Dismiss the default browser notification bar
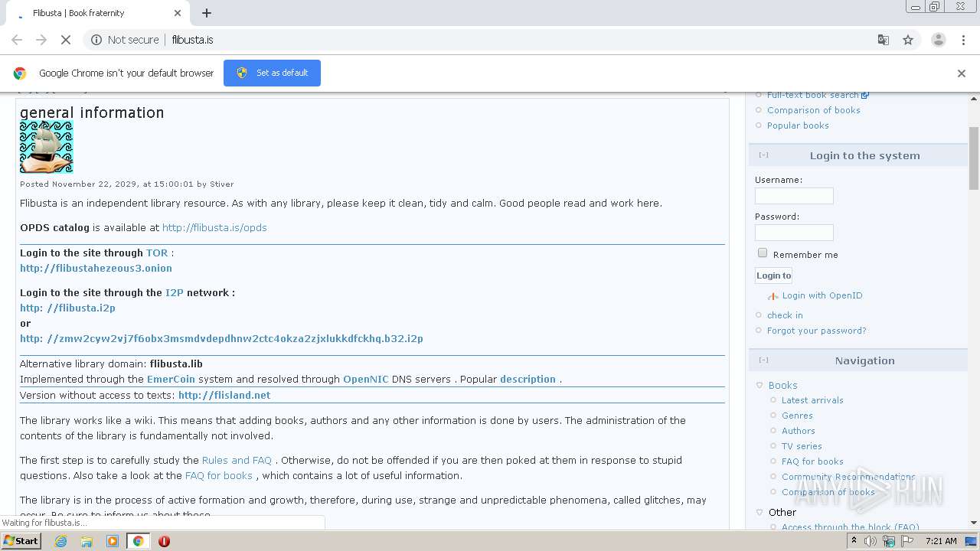980x551 pixels. (962, 73)
